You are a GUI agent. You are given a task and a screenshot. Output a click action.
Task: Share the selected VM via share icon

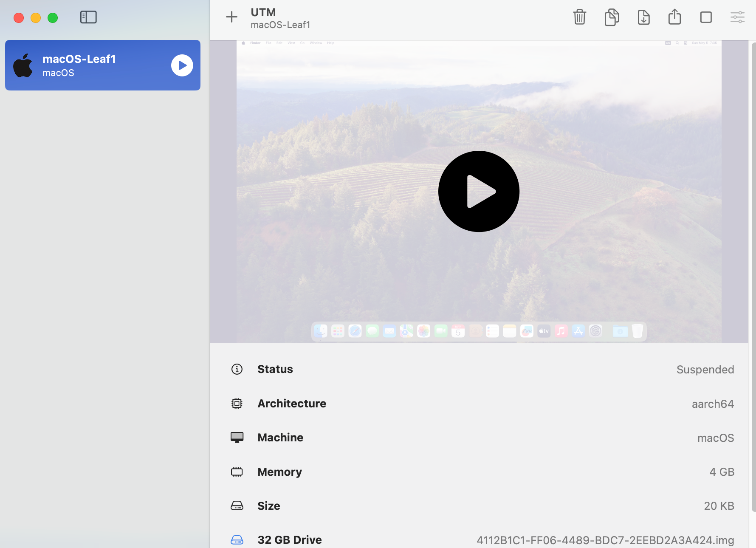[x=674, y=17]
